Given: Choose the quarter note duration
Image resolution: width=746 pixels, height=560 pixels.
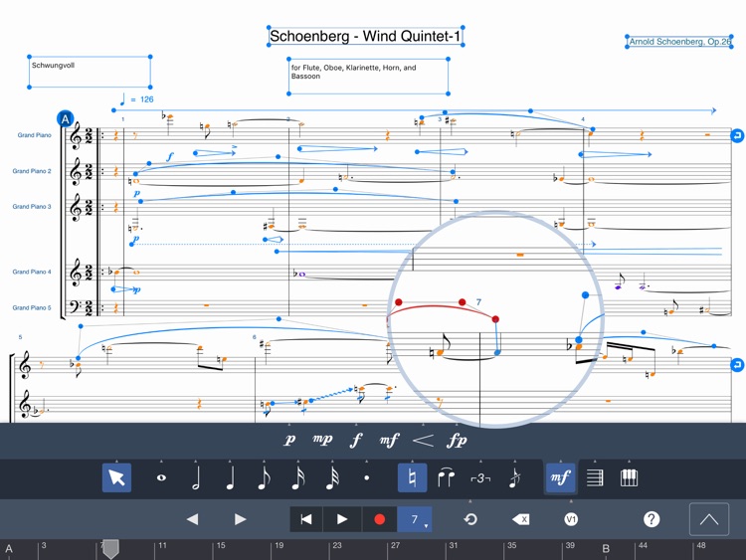Looking at the screenshot, I should coord(230,478).
